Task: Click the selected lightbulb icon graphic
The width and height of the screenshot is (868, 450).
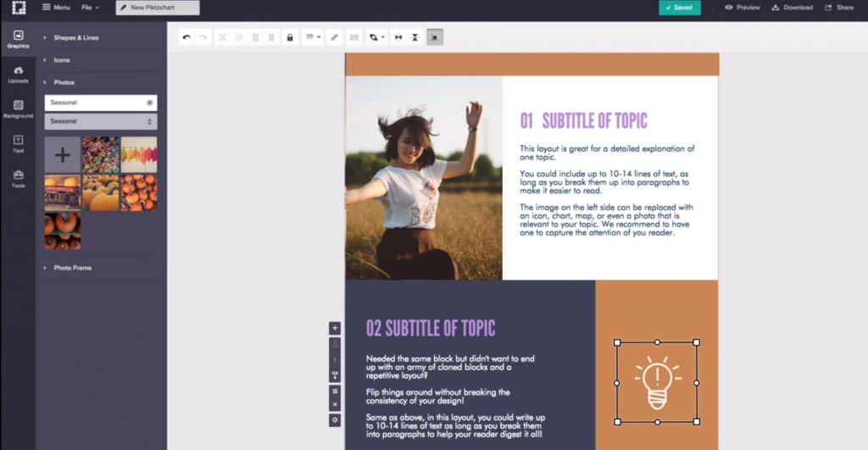Action: [657, 382]
